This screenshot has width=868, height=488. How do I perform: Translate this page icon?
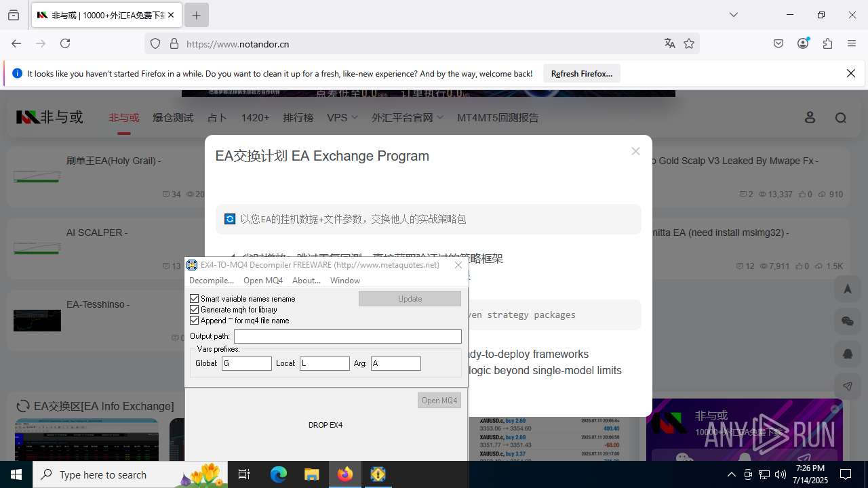coord(670,43)
